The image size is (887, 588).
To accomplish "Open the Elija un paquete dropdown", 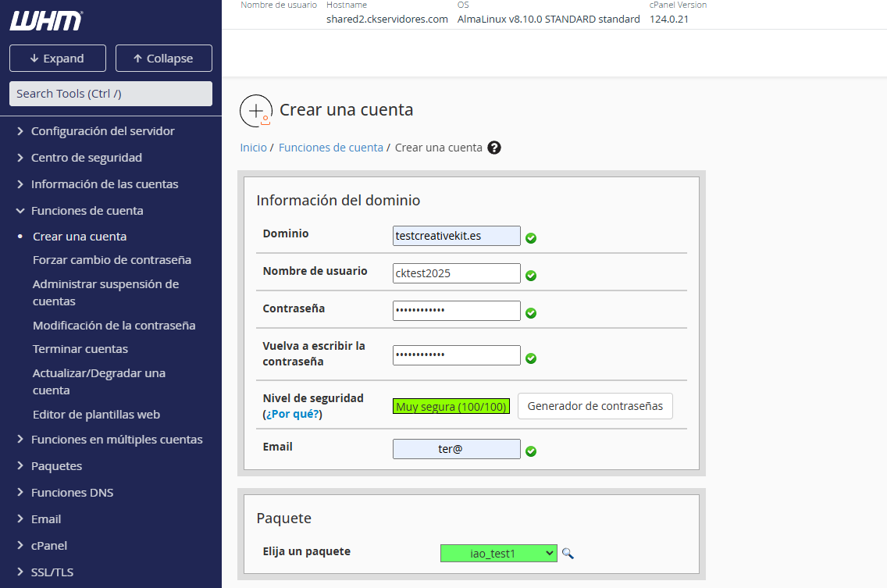I will point(499,553).
